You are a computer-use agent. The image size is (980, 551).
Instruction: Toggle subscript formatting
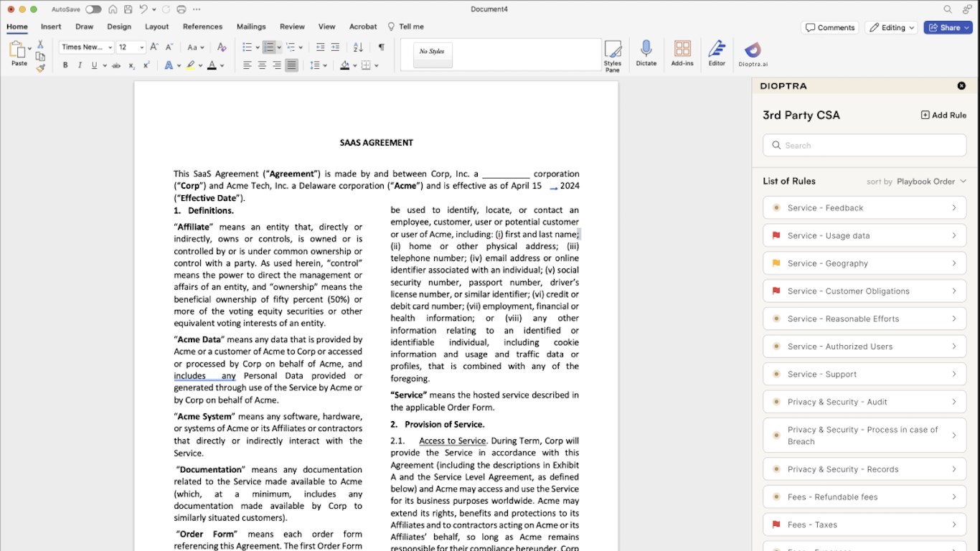[x=131, y=65]
